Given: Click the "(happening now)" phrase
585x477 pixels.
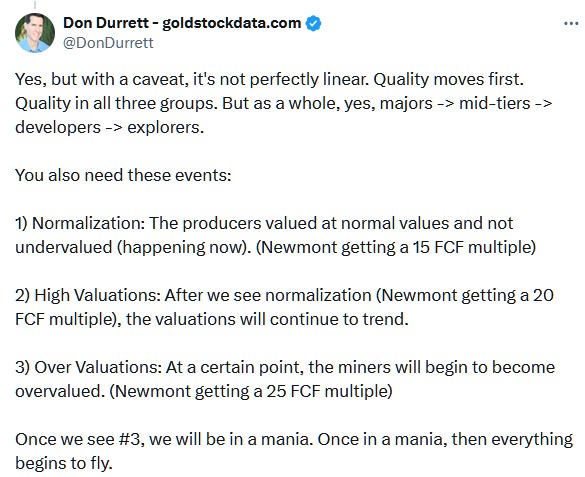Looking at the screenshot, I should (x=184, y=247).
